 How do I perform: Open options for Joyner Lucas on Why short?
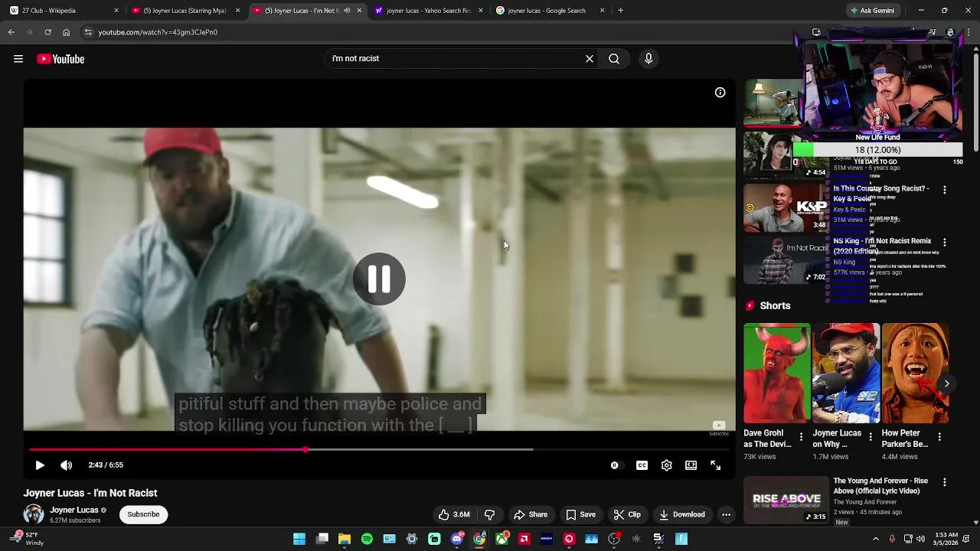coord(870,437)
